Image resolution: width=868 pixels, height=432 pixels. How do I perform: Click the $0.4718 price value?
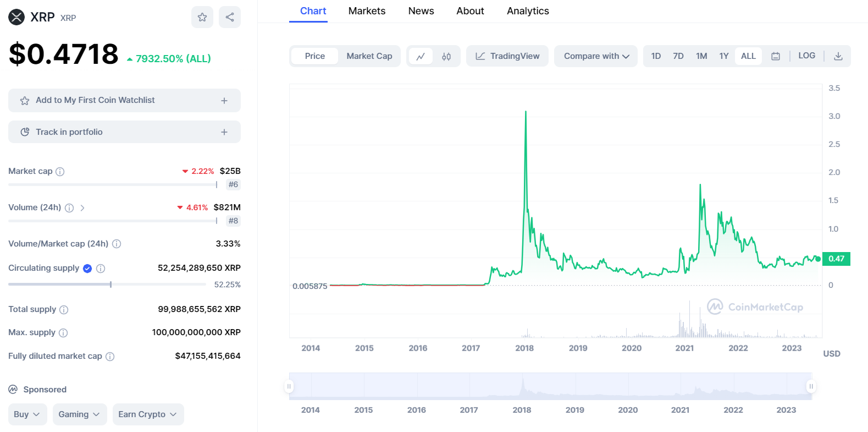pos(64,54)
